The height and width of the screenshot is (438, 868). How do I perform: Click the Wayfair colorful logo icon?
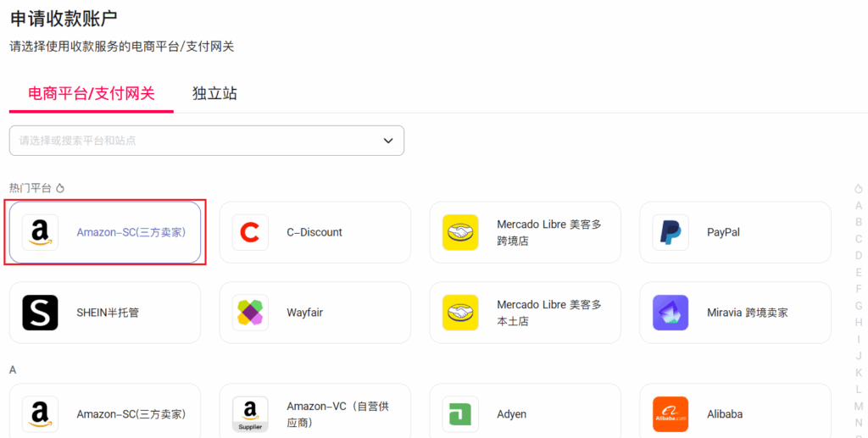pos(250,313)
